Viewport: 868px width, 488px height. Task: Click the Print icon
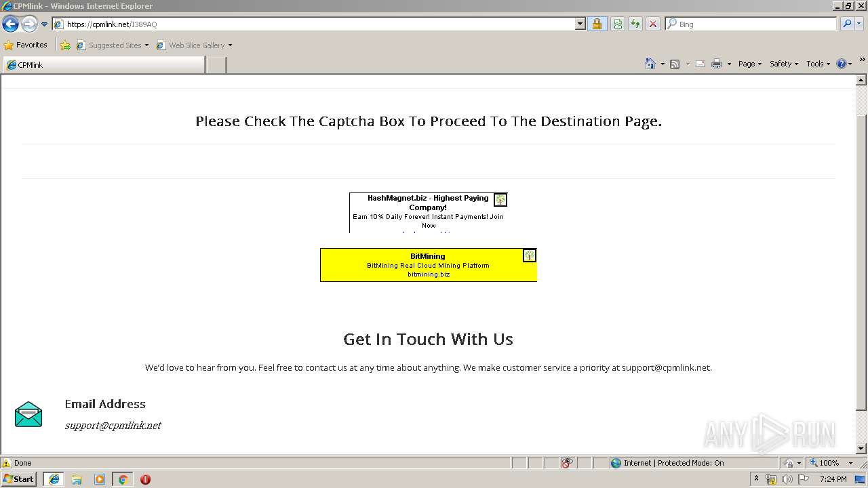click(717, 64)
